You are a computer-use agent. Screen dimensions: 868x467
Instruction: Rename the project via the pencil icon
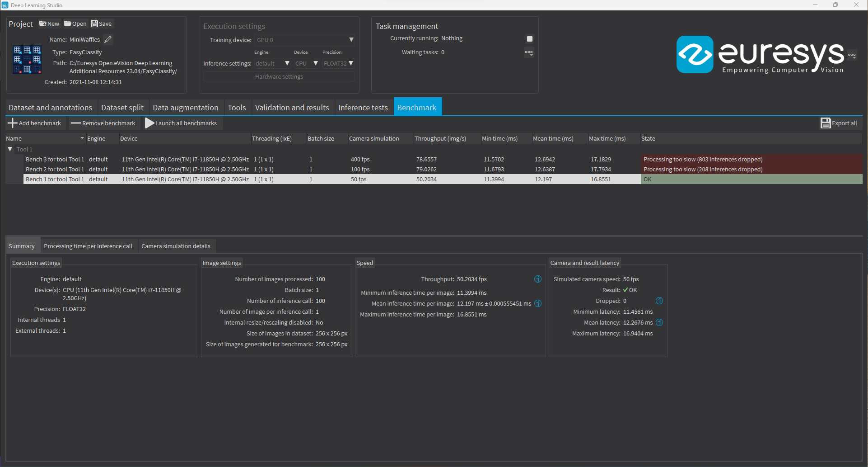[x=108, y=39]
